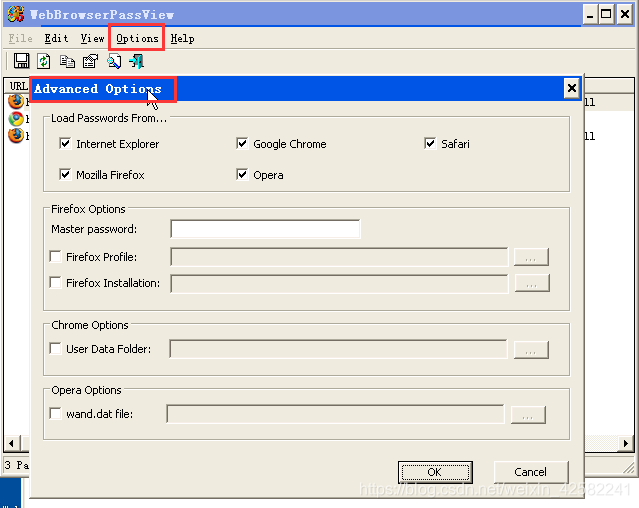Browse for the Firefox Installation folder
This screenshot has width=639, height=508.
(x=532, y=283)
